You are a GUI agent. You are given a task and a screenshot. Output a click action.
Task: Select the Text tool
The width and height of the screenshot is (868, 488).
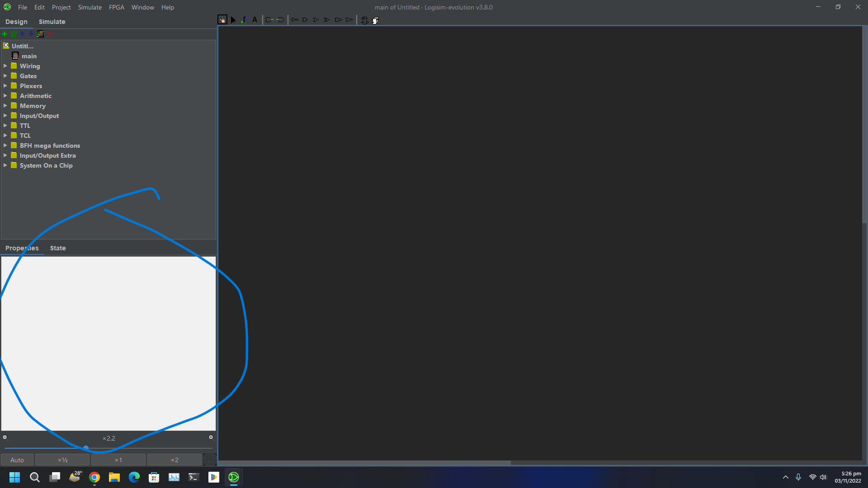255,19
